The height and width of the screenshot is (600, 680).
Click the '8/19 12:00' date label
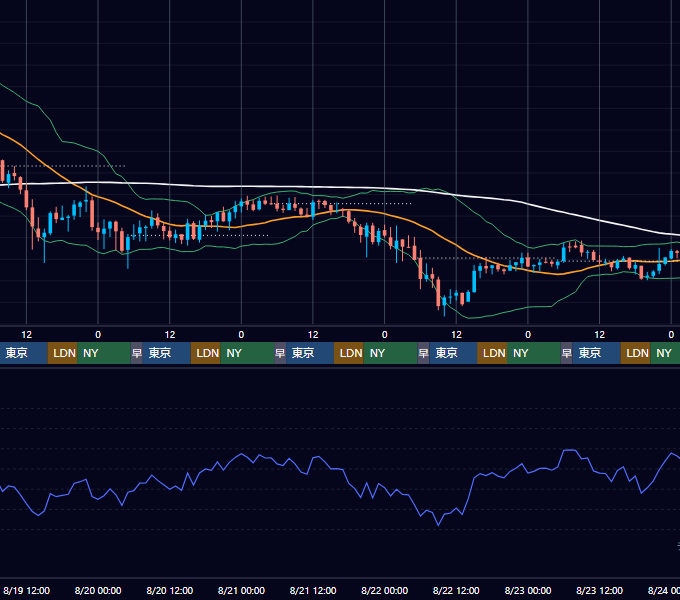(x=26, y=590)
